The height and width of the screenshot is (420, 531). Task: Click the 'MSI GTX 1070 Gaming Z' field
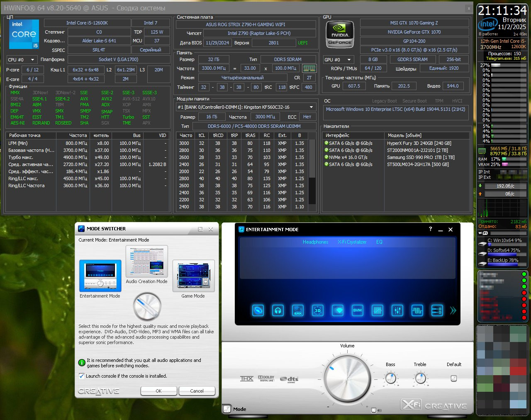click(414, 23)
